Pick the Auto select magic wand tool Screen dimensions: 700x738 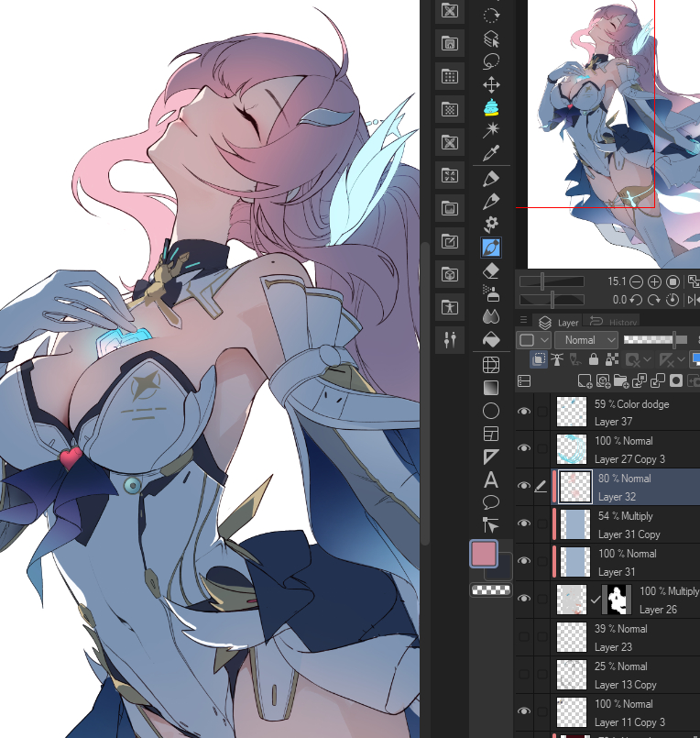pyautogui.click(x=491, y=130)
